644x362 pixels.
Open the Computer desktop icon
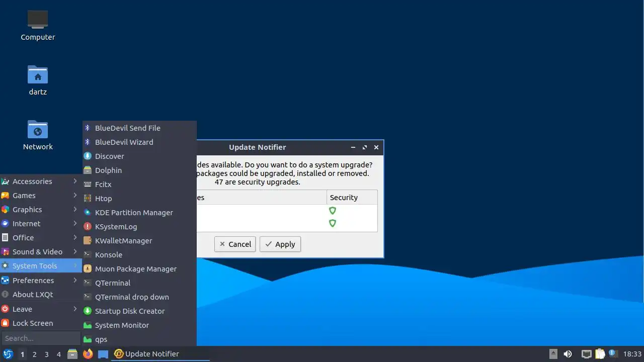(x=38, y=25)
